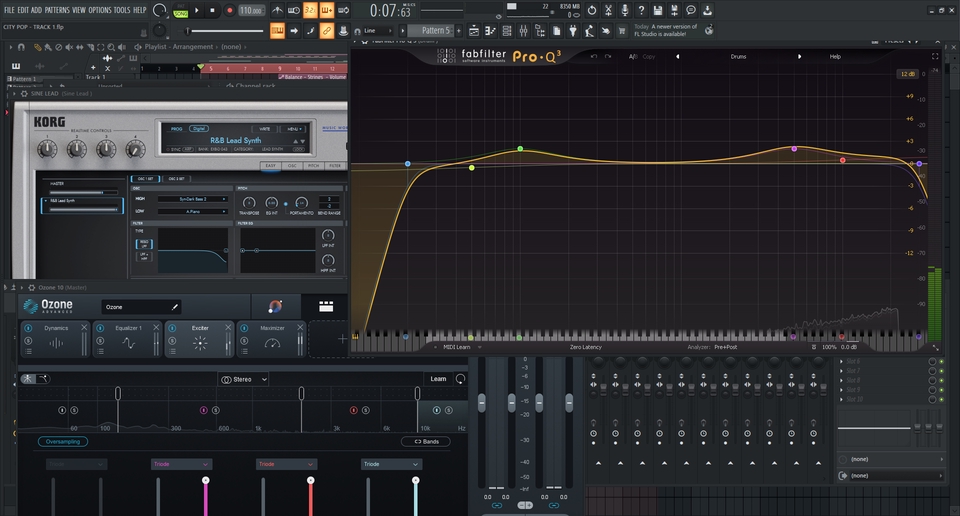The width and height of the screenshot is (960, 516).
Task: Open the PATTERNS menu
Action: pos(57,10)
